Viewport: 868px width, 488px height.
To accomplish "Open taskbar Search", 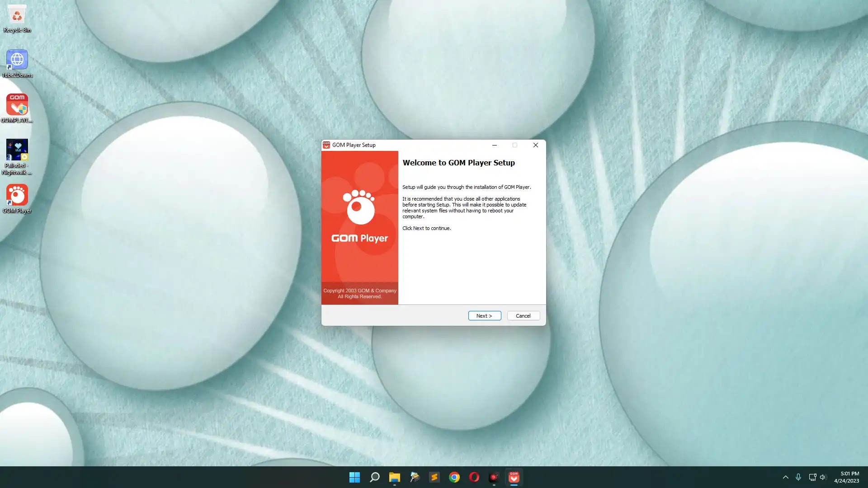I will pyautogui.click(x=374, y=477).
